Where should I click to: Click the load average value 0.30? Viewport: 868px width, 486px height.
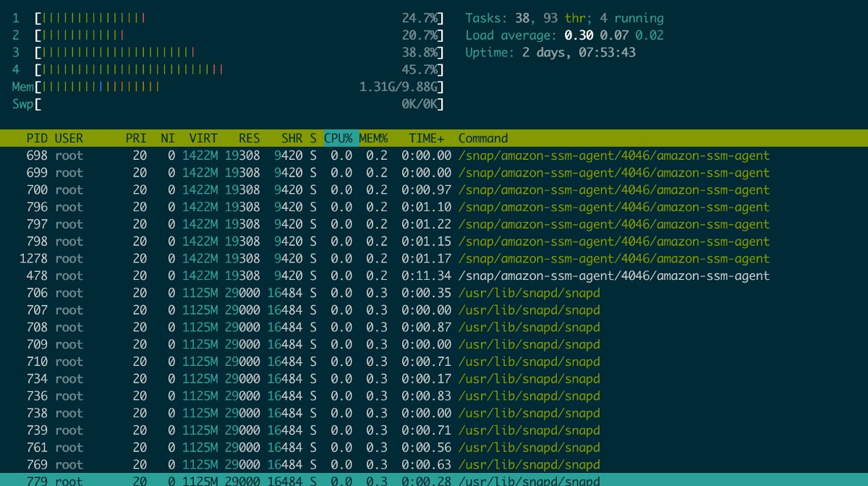(x=579, y=35)
